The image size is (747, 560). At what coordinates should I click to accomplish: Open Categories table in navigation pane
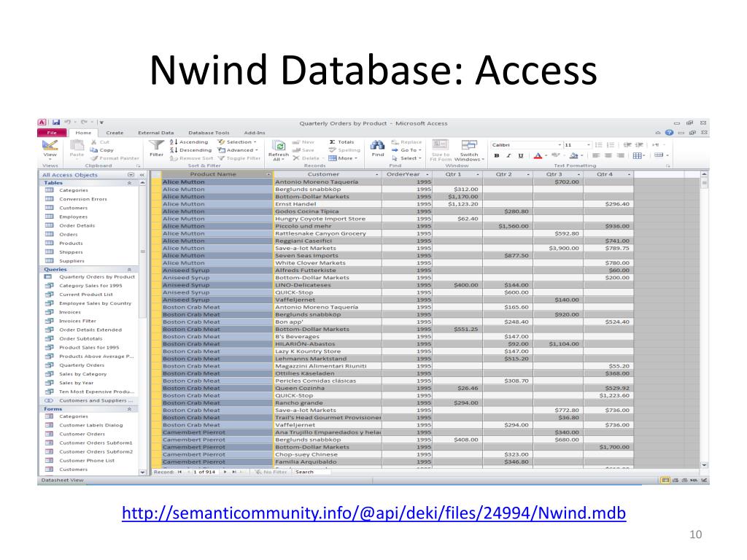74,190
